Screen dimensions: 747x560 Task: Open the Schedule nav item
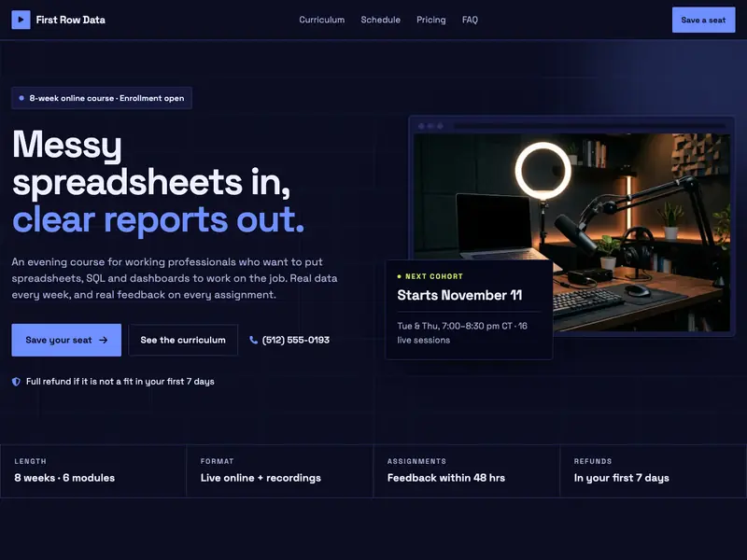click(x=380, y=20)
